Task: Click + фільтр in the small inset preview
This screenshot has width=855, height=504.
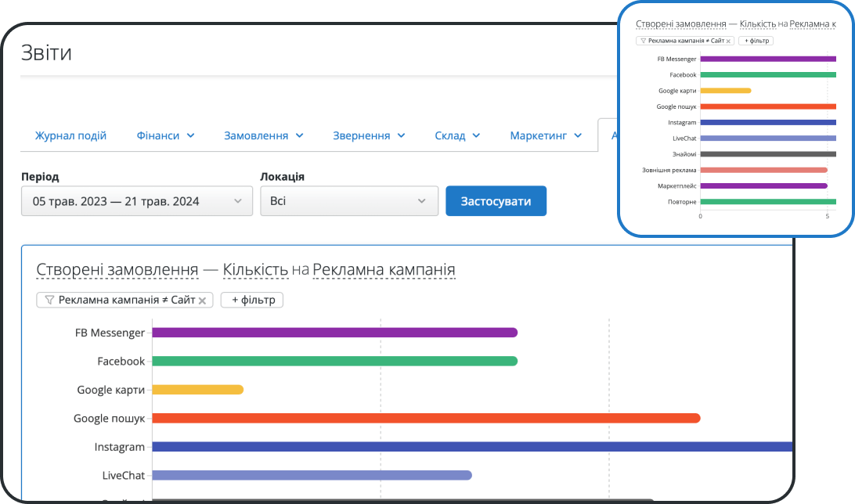Action: 756,41
